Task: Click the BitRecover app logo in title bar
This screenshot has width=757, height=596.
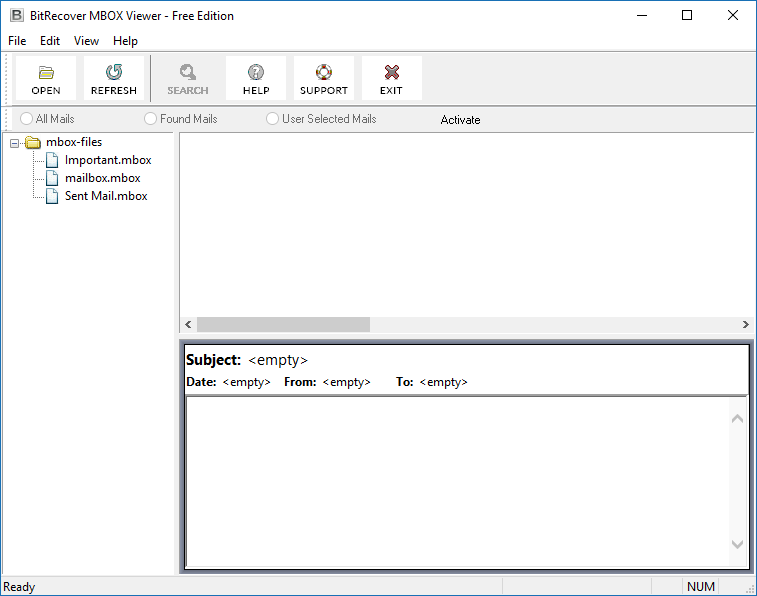Action: point(16,15)
